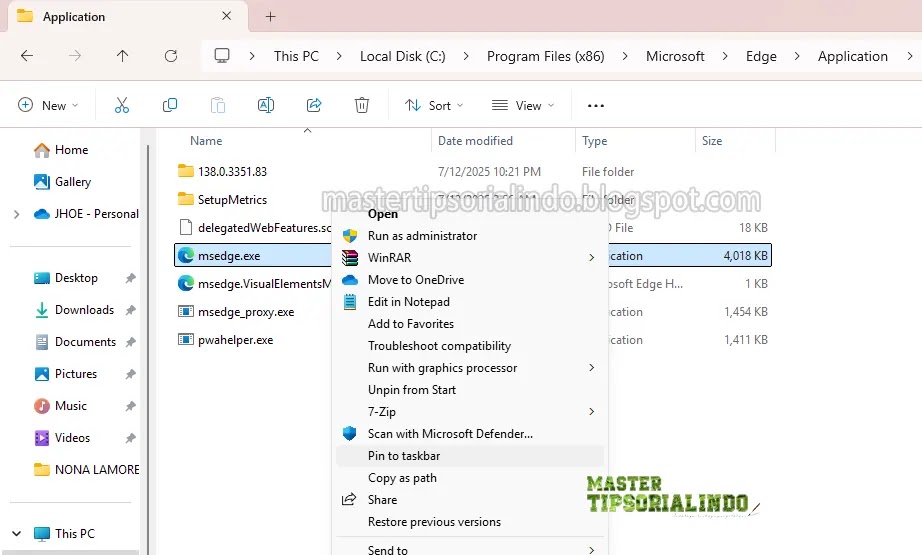Choose Edit in Notepad

[x=470, y=302]
